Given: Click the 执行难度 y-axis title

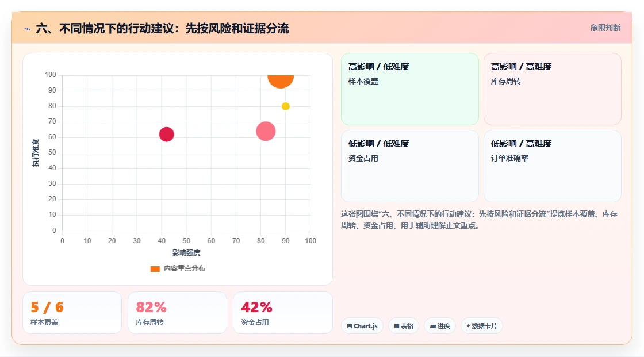Looking at the screenshot, I should click(36, 153).
